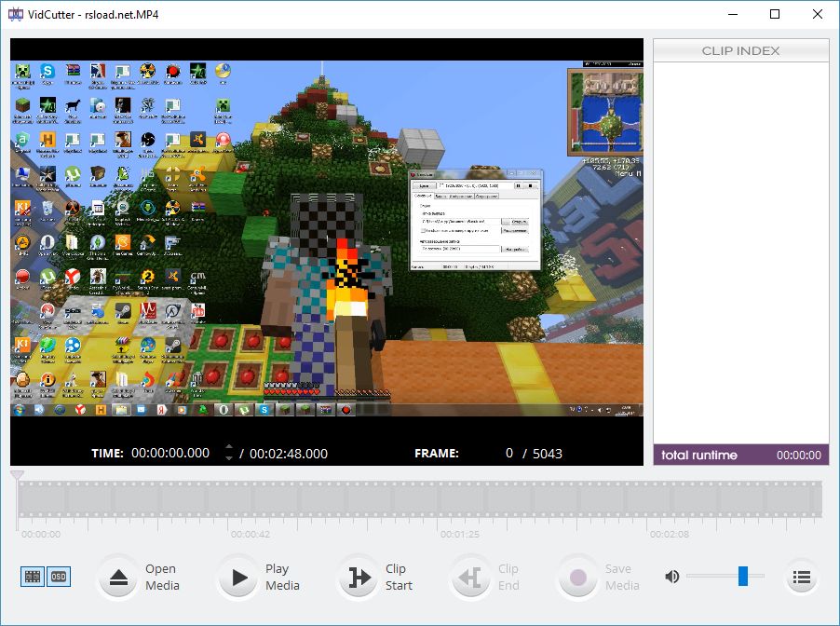Click the Play Media button
This screenshot has width=840, height=626.
[239, 578]
